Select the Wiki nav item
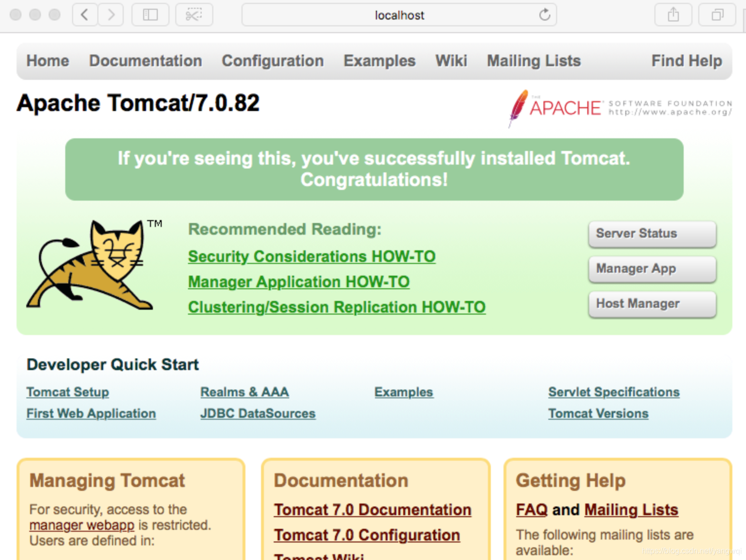Image resolution: width=746 pixels, height=560 pixels. click(x=451, y=61)
